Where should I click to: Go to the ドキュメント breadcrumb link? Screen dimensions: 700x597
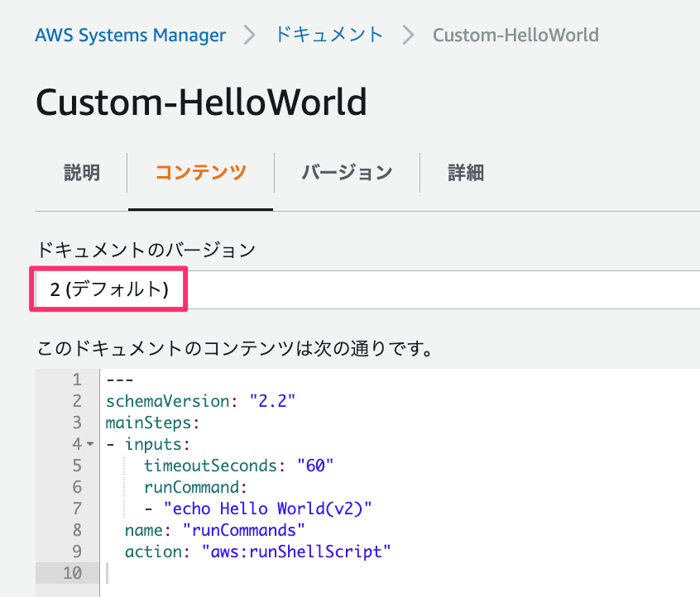[x=329, y=35]
